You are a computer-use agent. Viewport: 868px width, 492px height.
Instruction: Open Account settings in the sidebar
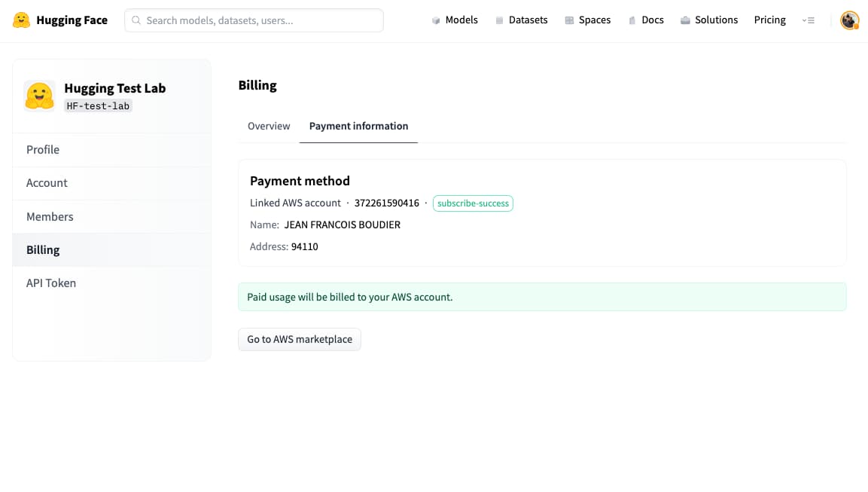(x=47, y=183)
